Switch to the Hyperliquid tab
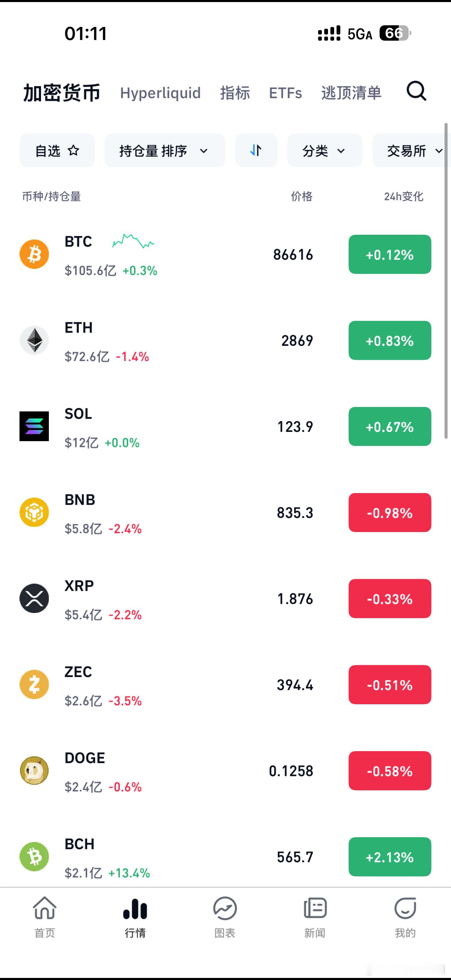The height and width of the screenshot is (980, 451). point(160,93)
